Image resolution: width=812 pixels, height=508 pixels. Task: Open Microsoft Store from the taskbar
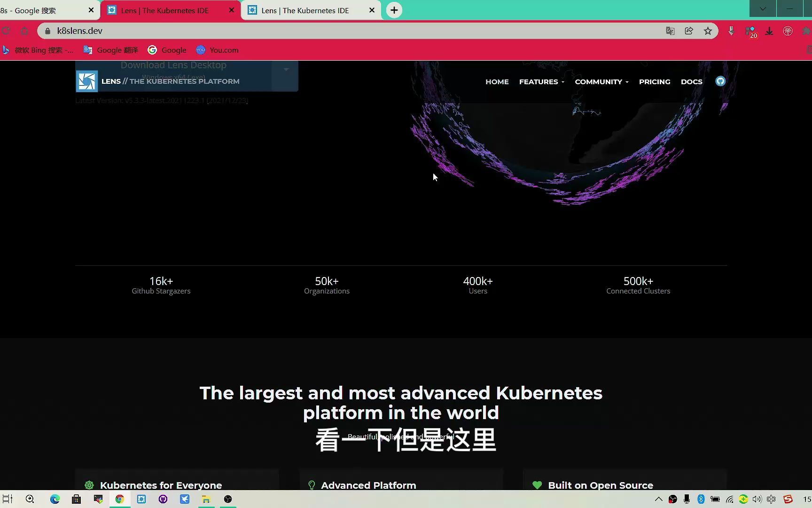(76, 499)
